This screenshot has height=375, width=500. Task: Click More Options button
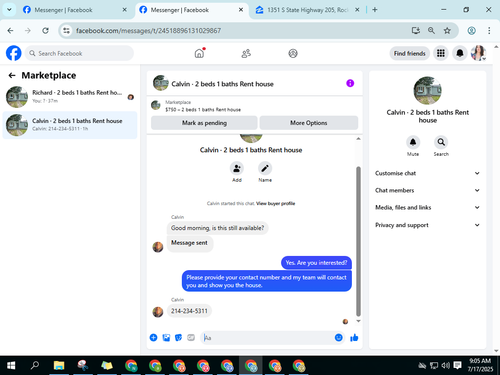(309, 123)
